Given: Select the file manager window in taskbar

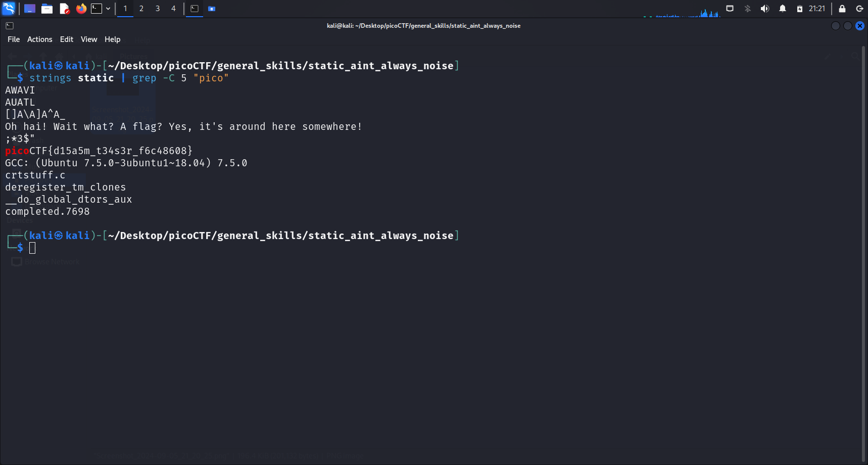Looking at the screenshot, I should click(212, 9).
